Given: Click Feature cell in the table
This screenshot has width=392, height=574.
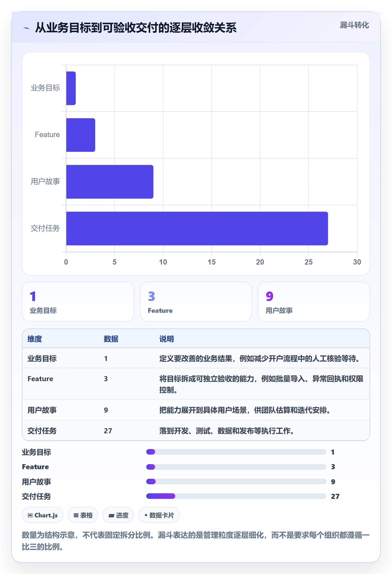Looking at the screenshot, I should tap(40, 379).
